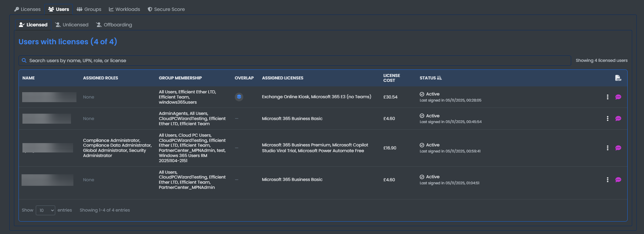Image resolution: width=644 pixels, height=234 pixels.
Task: Open the entries-per-page dropdown
Action: (x=46, y=210)
